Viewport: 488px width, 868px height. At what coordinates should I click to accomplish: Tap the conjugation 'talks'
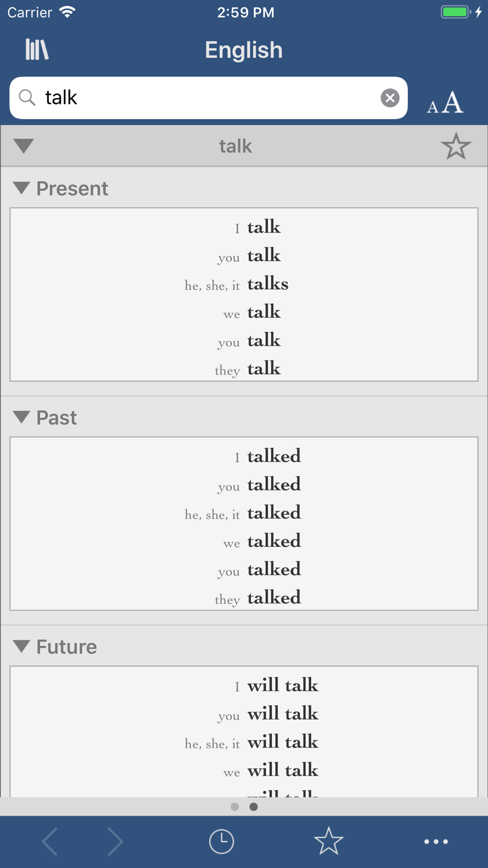[268, 284]
